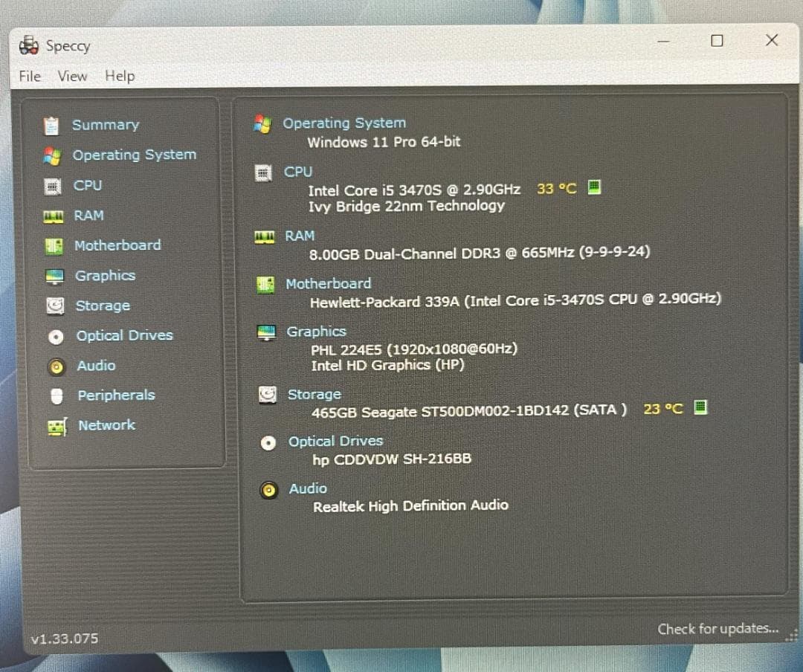Click the Check for updates link

point(718,628)
